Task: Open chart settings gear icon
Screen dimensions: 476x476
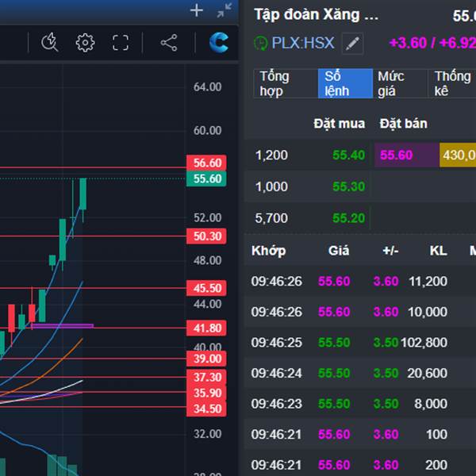Action: pos(85,43)
